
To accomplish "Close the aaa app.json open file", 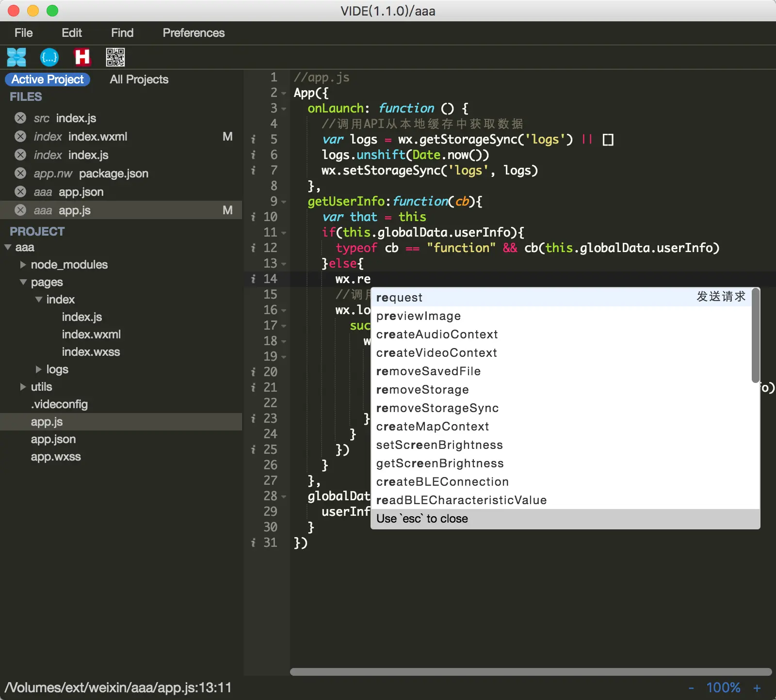I will [20, 191].
